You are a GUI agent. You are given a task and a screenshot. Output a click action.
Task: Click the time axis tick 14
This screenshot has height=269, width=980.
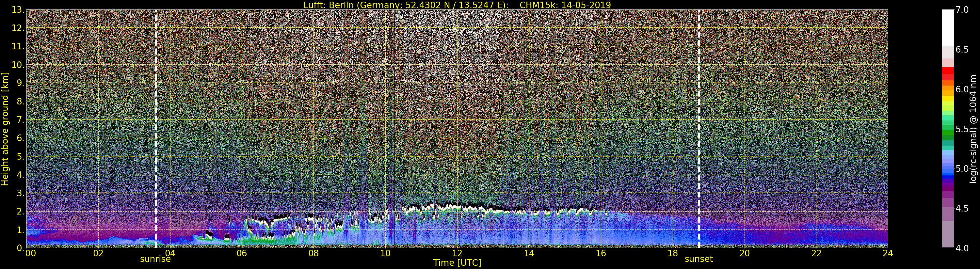coord(529,254)
